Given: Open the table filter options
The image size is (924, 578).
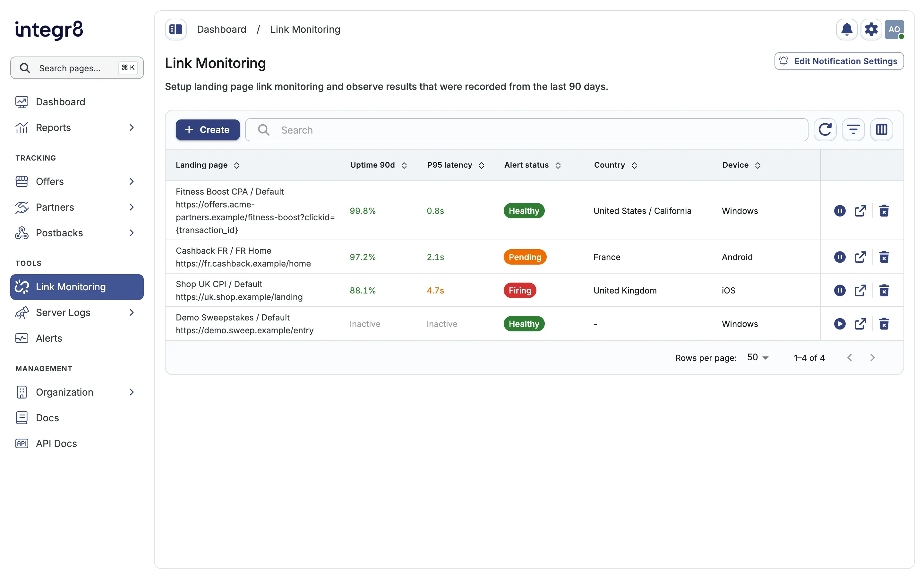Looking at the screenshot, I should 853,130.
